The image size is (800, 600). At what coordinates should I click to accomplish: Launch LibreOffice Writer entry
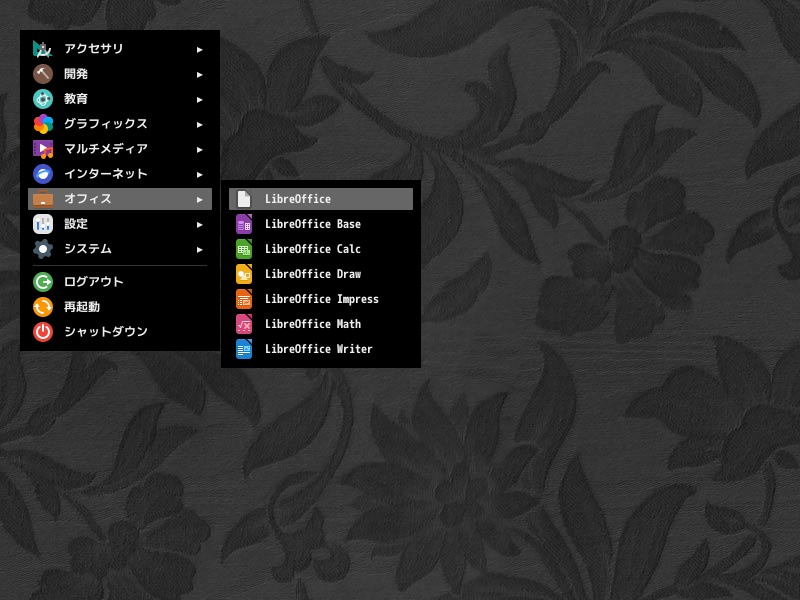[x=321, y=349]
